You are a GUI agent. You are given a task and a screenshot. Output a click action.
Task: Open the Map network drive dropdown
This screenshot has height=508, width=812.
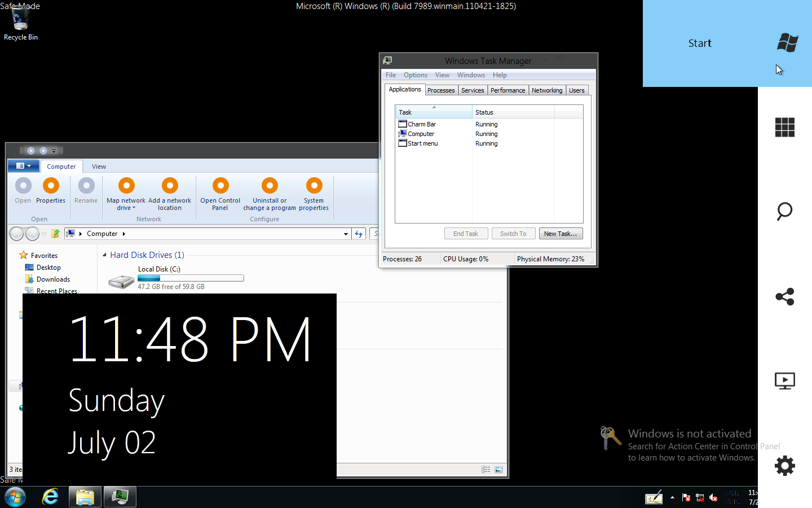(x=134, y=208)
